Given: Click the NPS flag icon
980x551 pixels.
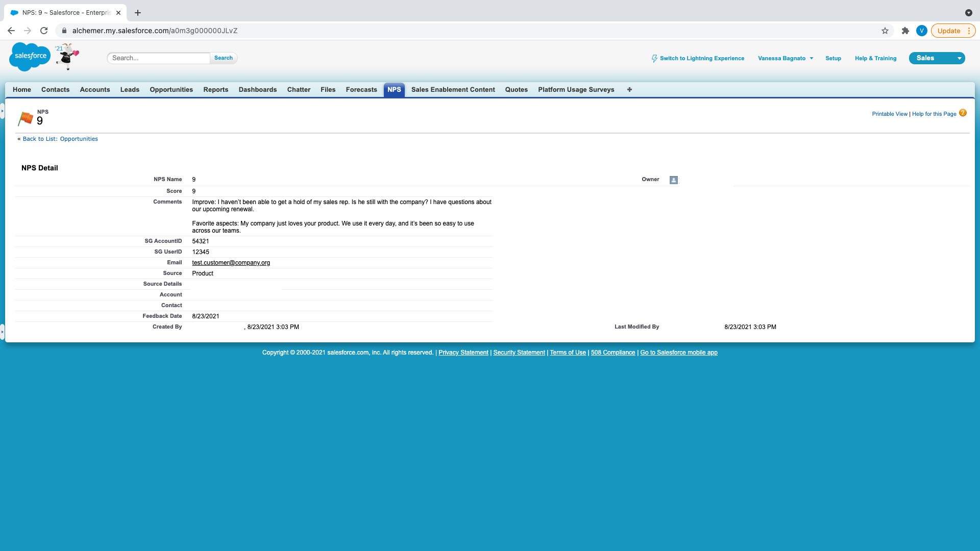Looking at the screenshot, I should click(x=26, y=118).
